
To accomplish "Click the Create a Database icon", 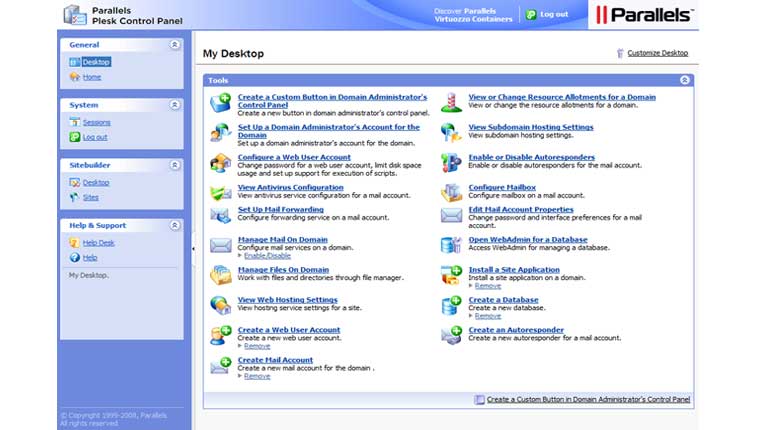I will tap(451, 305).
